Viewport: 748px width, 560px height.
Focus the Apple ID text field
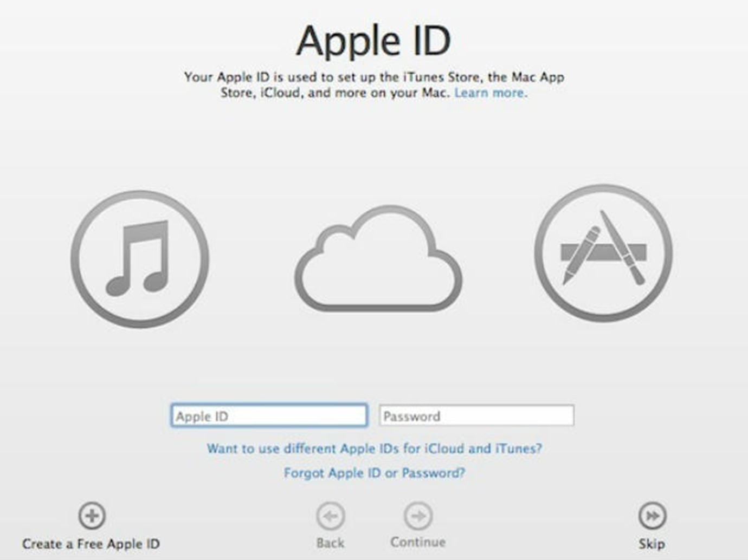(x=269, y=416)
